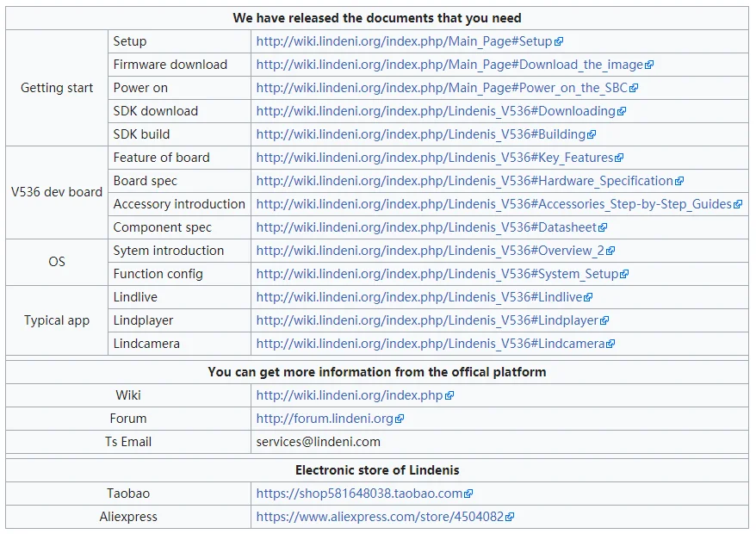The height and width of the screenshot is (534, 756).
Task: Click external-link icon after forum.lindeni.org URL
Action: click(x=400, y=419)
